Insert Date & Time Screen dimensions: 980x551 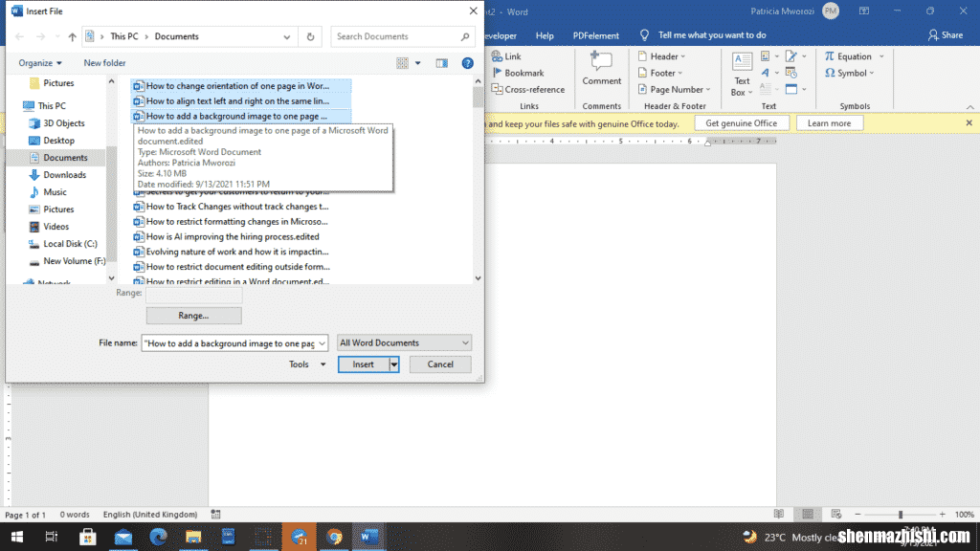(x=791, y=73)
